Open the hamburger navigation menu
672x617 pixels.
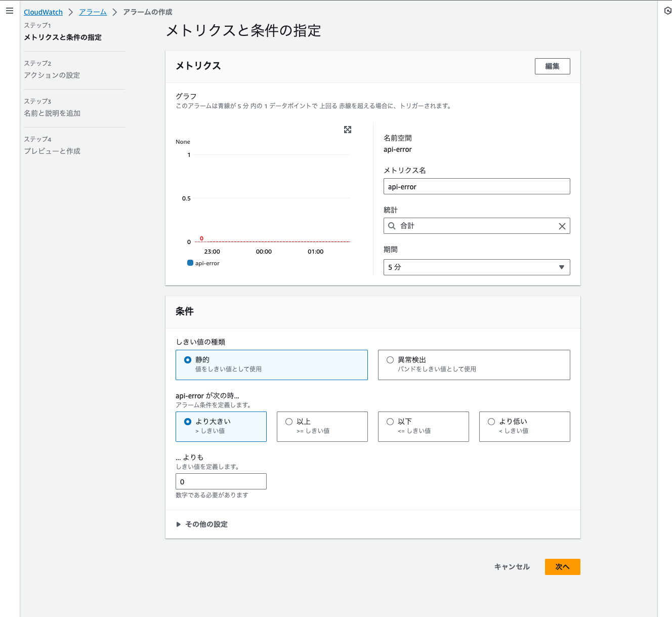10,11
